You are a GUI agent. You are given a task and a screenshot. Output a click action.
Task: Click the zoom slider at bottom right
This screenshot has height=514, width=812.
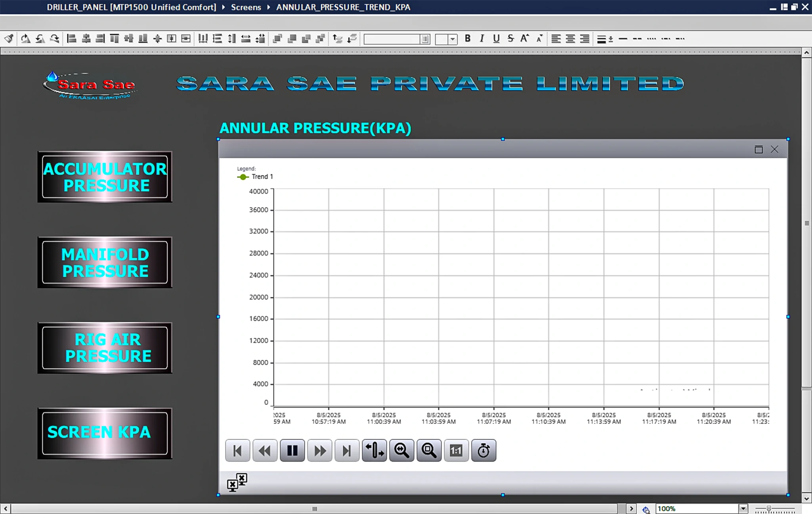click(x=768, y=508)
